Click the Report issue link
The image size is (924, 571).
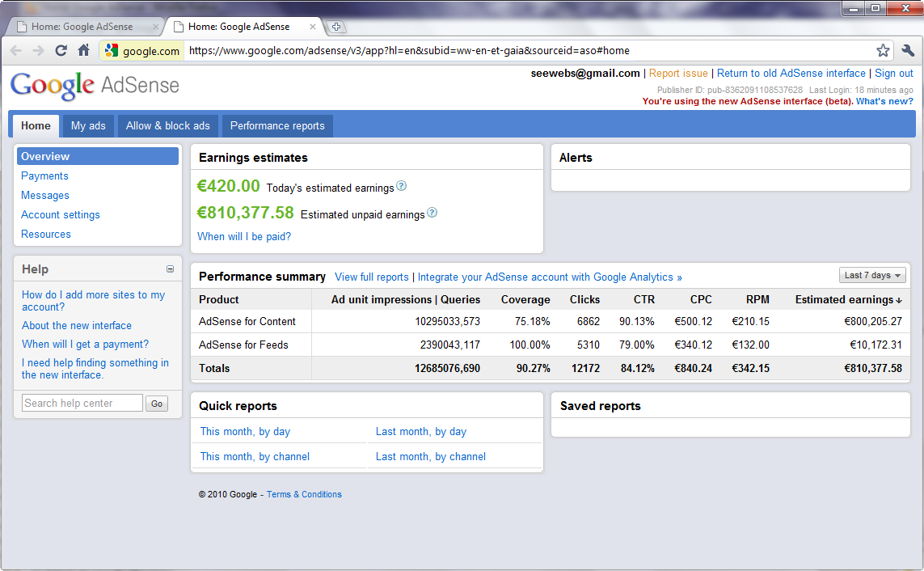pyautogui.click(x=678, y=73)
